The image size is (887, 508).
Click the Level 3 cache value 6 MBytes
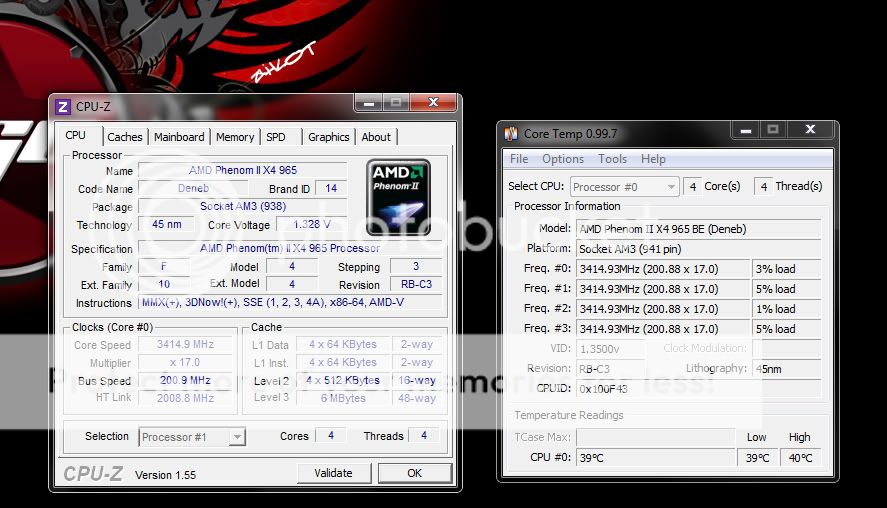(343, 398)
